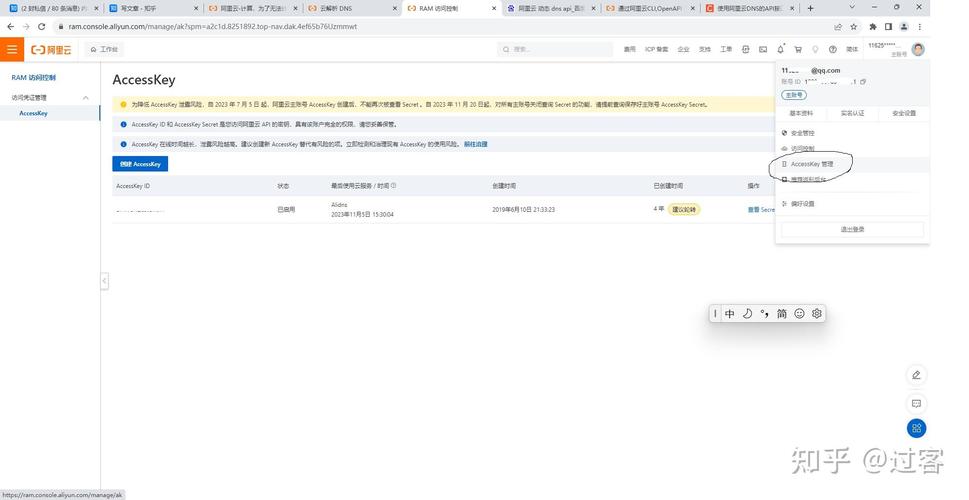This screenshot has width=969, height=500.
Task: Click the 查看 Secret link in the row
Action: point(761,210)
